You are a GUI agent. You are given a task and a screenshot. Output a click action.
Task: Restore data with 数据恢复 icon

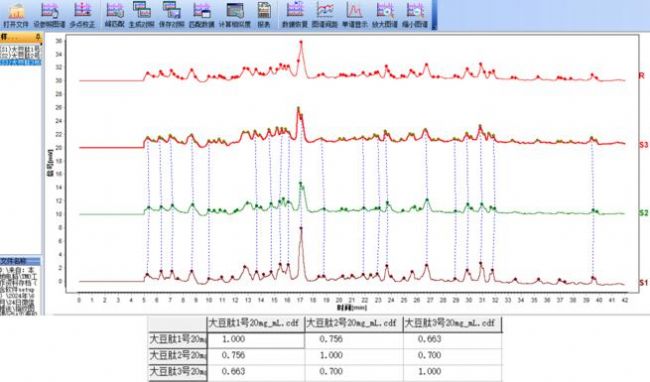pyautogui.click(x=295, y=15)
